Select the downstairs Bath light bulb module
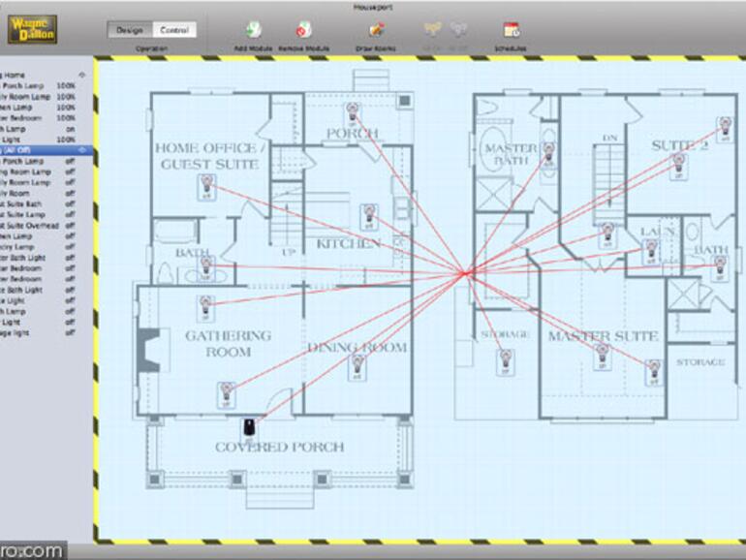 pyautogui.click(x=206, y=267)
